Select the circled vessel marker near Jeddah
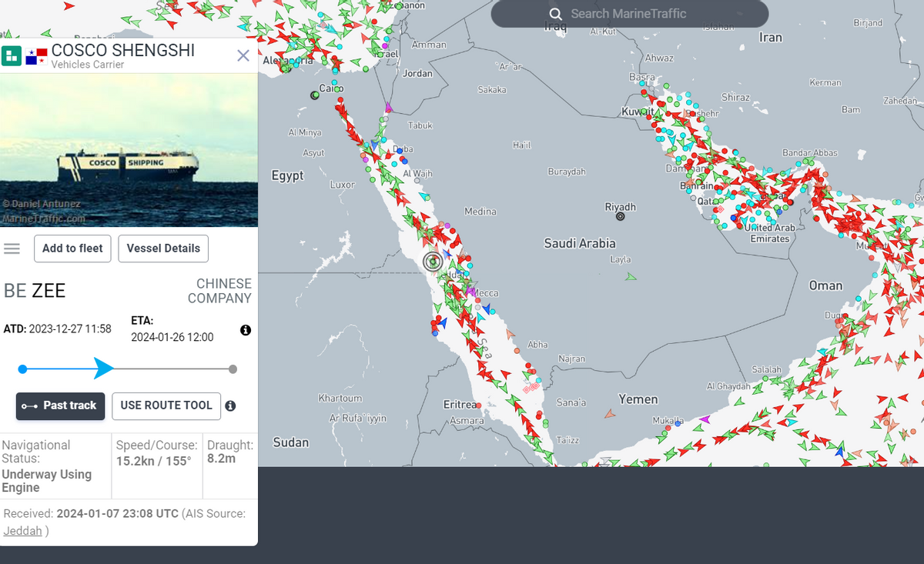Image resolution: width=924 pixels, height=564 pixels. (433, 262)
